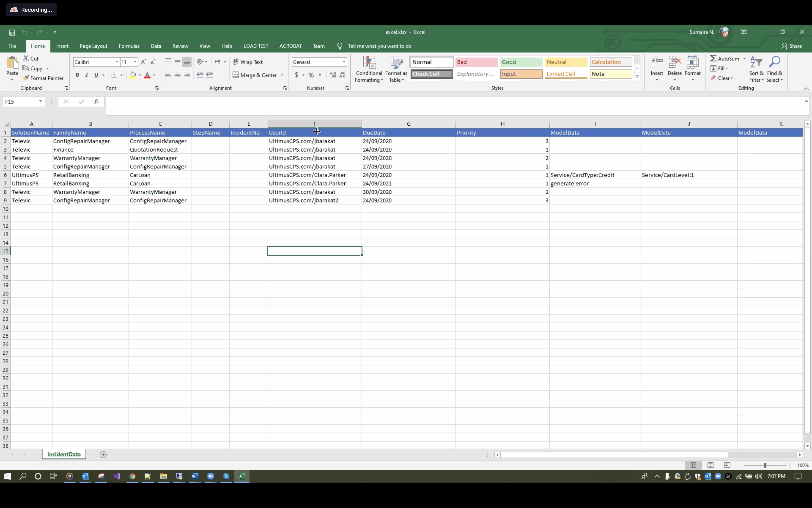Toggle Italic formatting
This screenshot has height=508, width=812.
click(87, 75)
